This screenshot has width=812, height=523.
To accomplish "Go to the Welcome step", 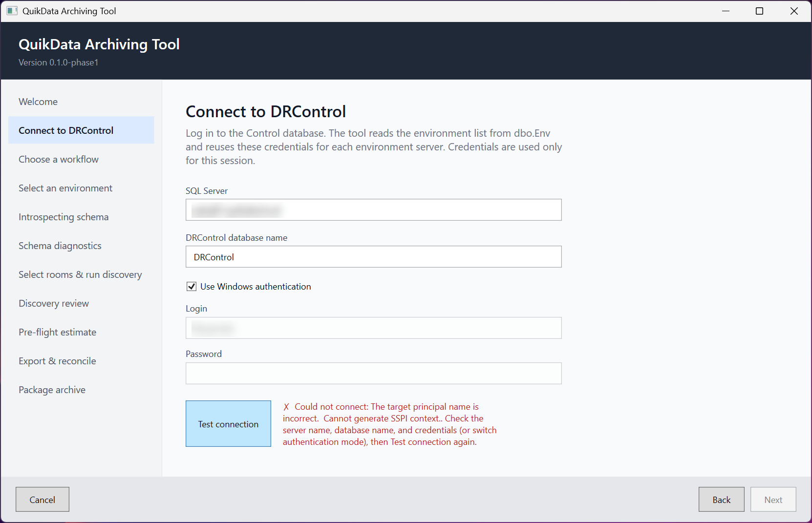I will (81, 102).
